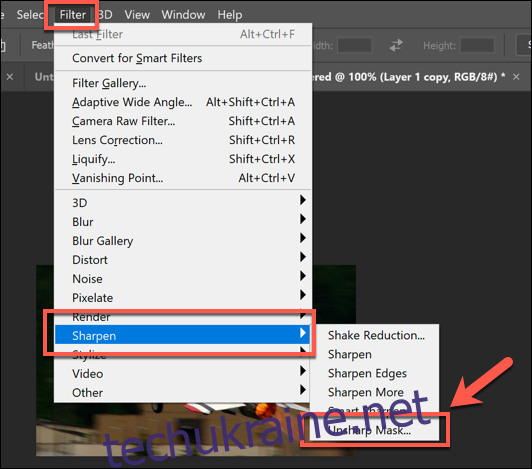Viewport: 532px width, 469px height.
Task: Open the Help menu
Action: point(230,15)
